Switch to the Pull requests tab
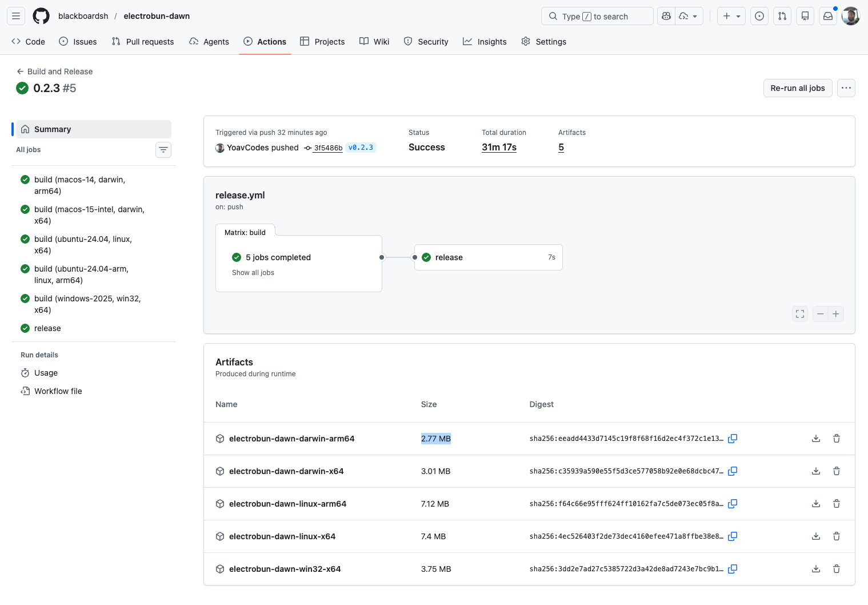The width and height of the screenshot is (868, 605). (143, 42)
